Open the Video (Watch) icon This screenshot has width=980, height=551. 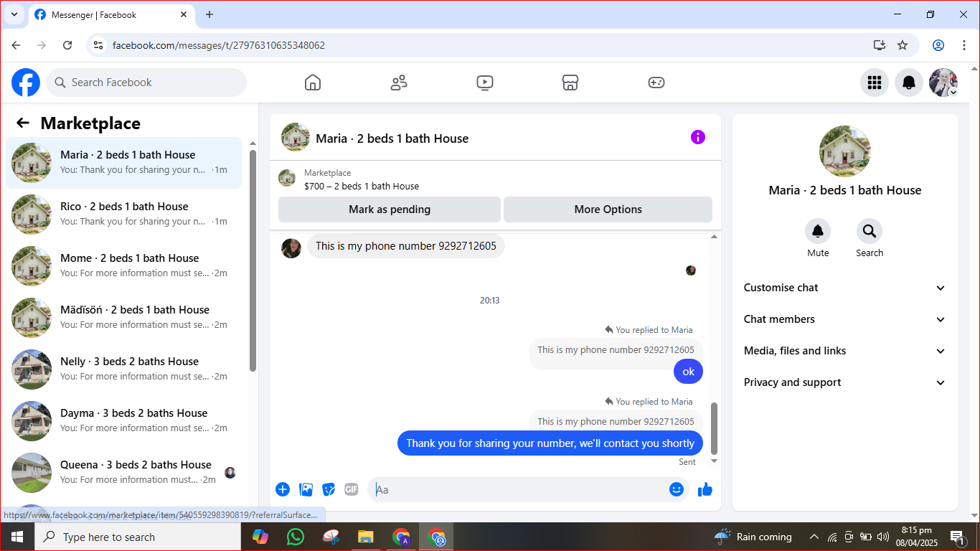[485, 83]
